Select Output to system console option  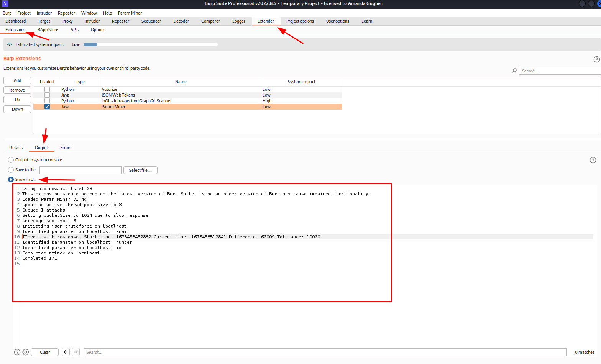11,160
